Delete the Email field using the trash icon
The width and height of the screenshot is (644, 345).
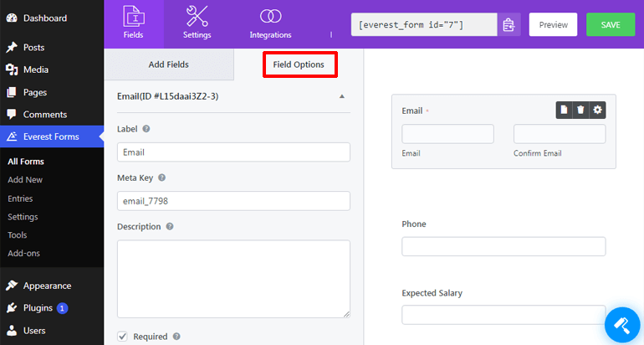(580, 110)
